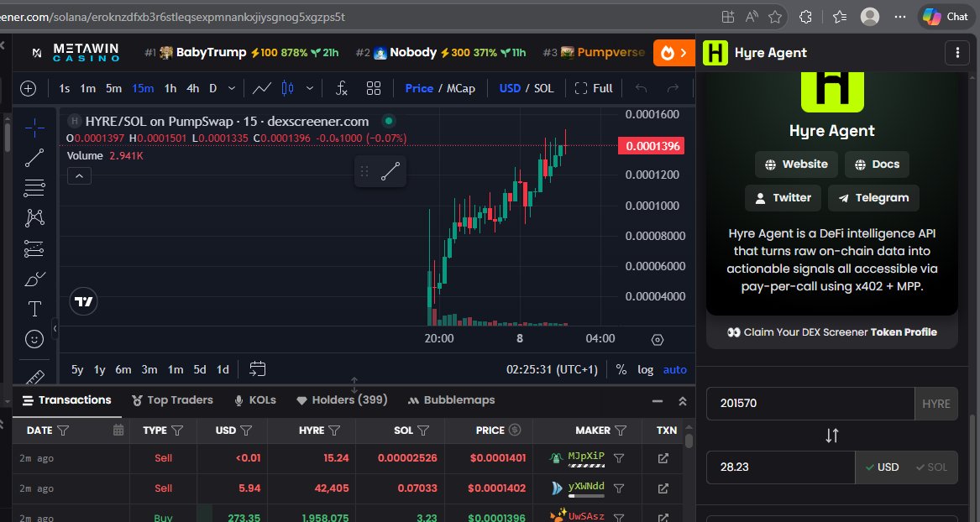The height and width of the screenshot is (522, 980).
Task: Open the KOLs tab
Action: (255, 400)
